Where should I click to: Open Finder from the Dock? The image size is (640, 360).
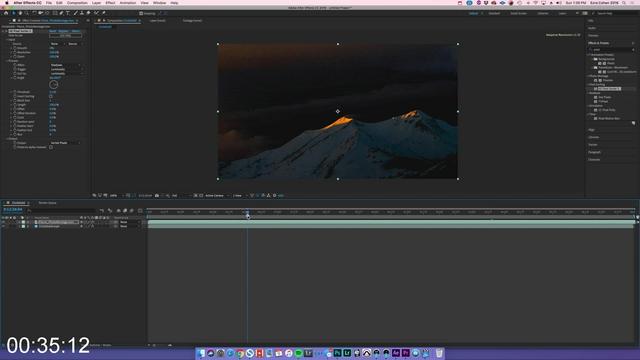coord(201,353)
